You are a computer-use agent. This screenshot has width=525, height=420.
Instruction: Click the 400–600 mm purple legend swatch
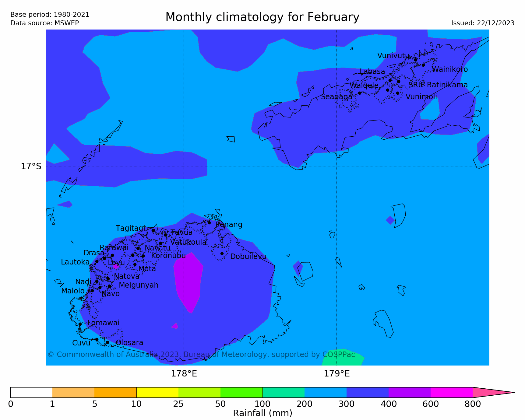(410, 393)
